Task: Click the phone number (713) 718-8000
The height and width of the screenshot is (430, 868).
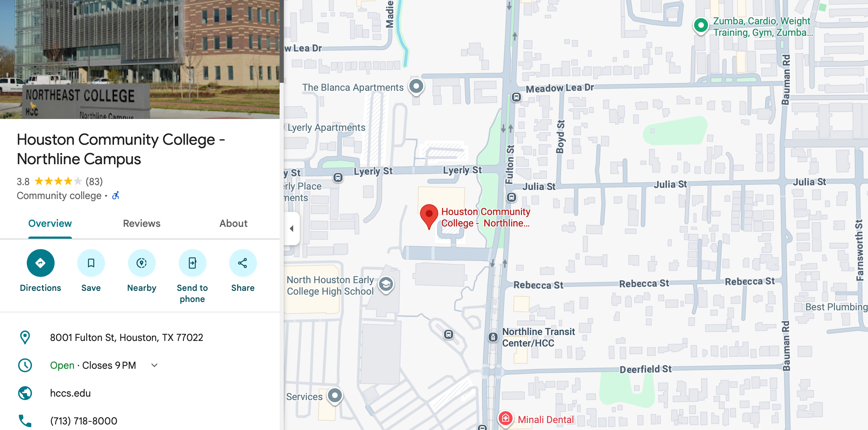Action: (x=84, y=421)
